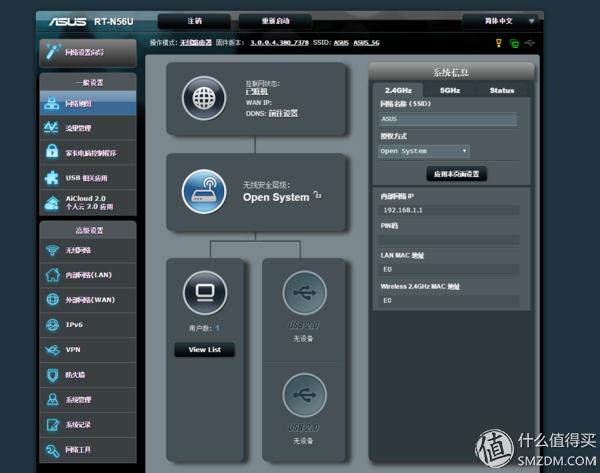Click the wireless router icon in map

[204, 191]
